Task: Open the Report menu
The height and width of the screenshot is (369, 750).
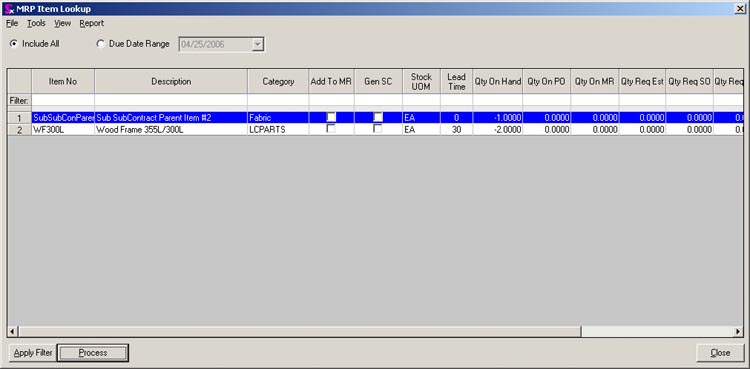Action: [91, 23]
